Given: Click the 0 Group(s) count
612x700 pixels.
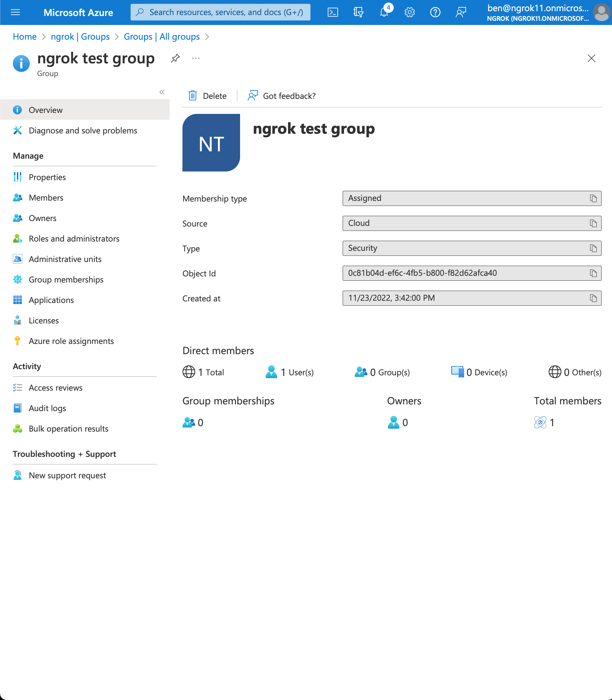Looking at the screenshot, I should point(382,372).
